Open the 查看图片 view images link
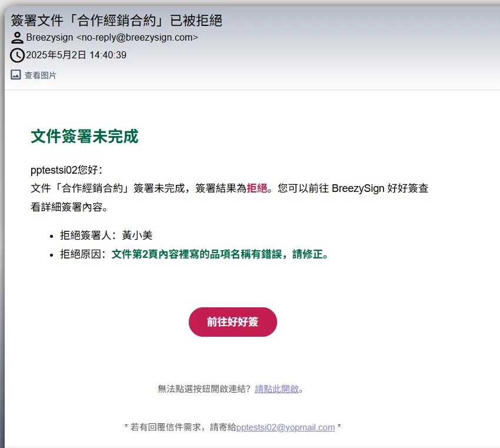The width and height of the screenshot is (500, 448). [x=40, y=75]
